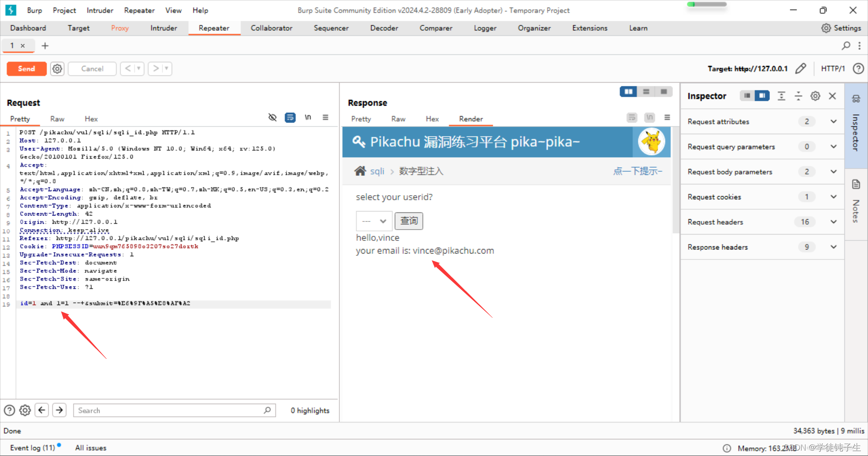Switch Inspector to right-docked layout icon

pos(762,96)
